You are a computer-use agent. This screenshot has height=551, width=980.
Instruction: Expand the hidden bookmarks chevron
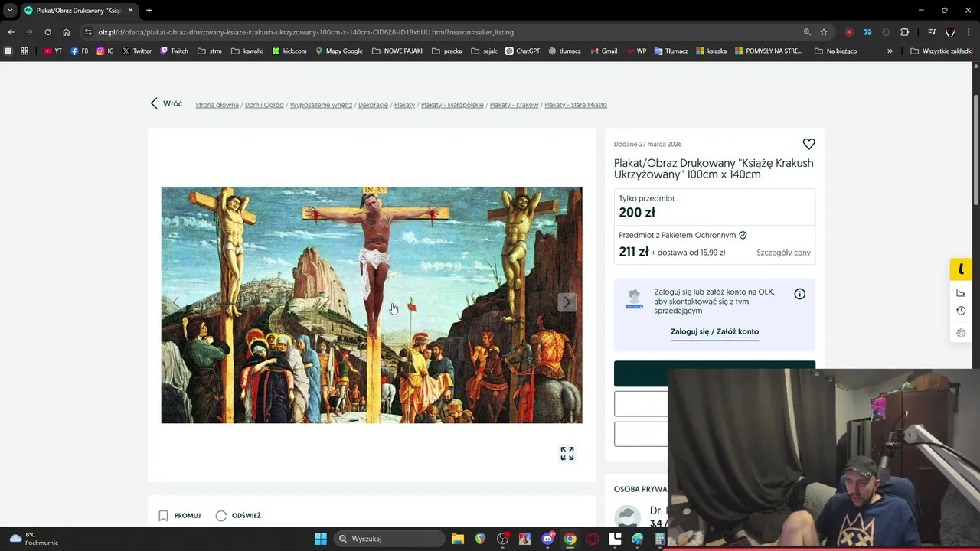[x=890, y=51]
